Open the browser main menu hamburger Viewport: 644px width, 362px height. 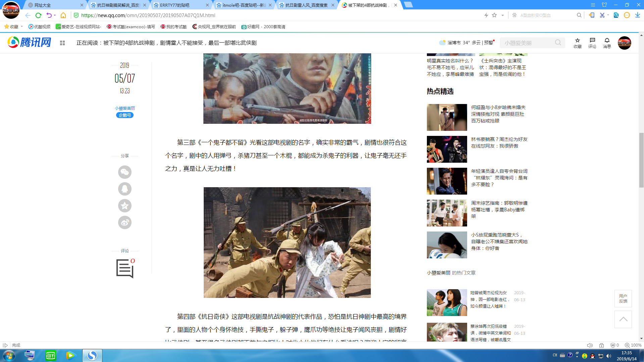coord(593,5)
